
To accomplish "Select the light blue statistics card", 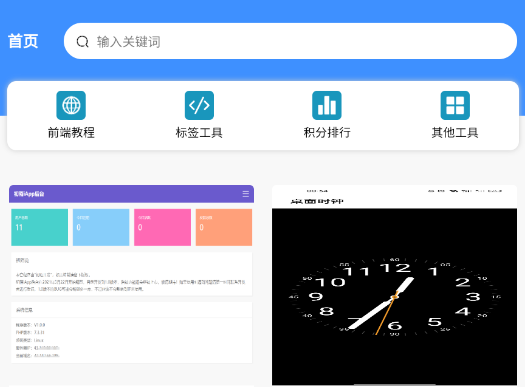I will 101,227.
